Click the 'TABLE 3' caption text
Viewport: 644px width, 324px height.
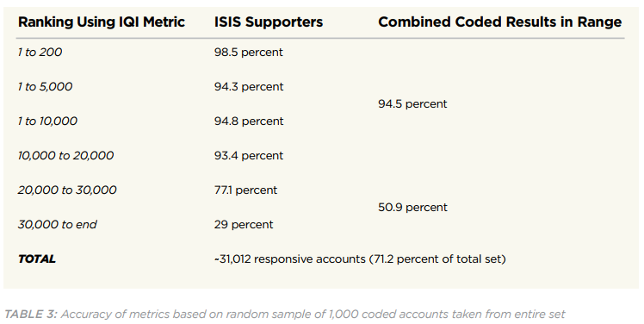(x=30, y=315)
